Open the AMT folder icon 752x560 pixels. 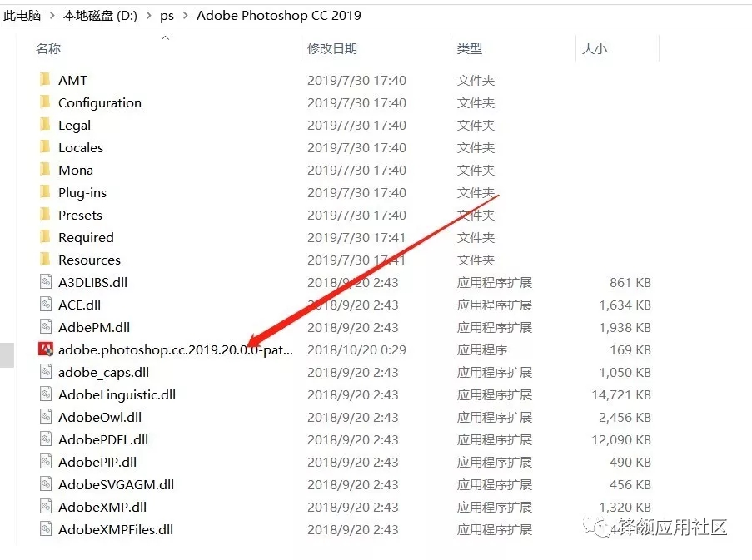[45, 80]
